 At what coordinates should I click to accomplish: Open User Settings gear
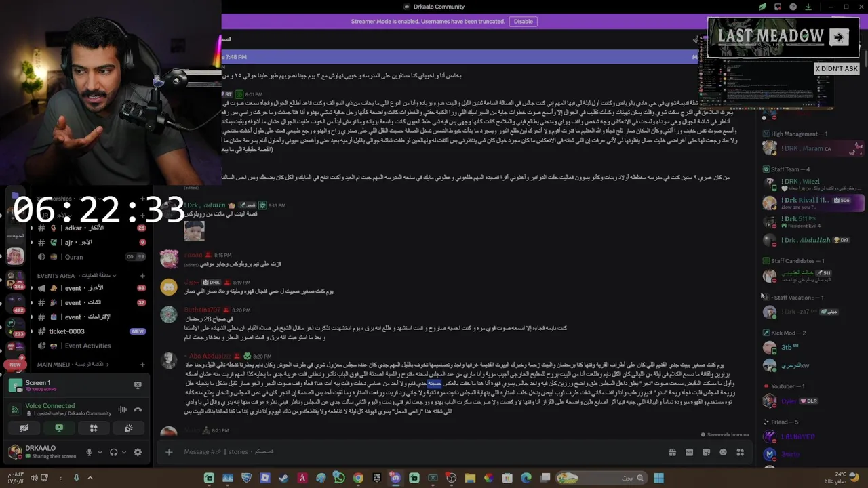coord(138,452)
